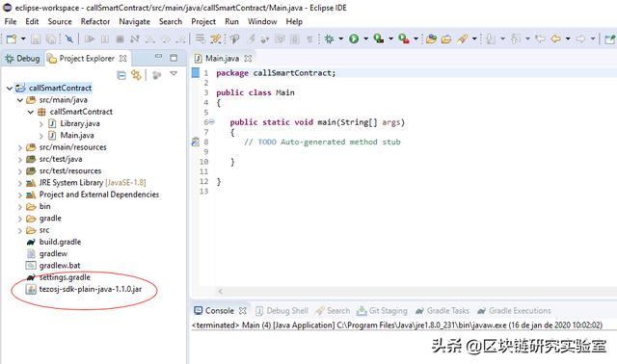Screen dimensions: 617x364
Task: Open the Navigate menu
Action: (135, 21)
